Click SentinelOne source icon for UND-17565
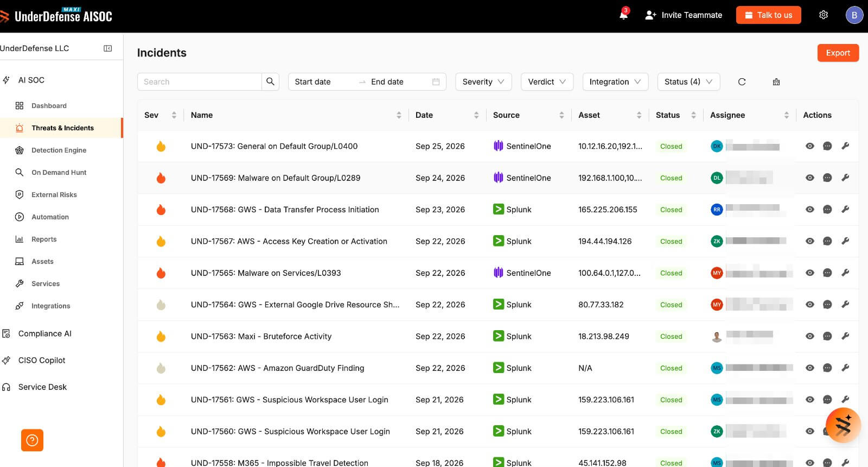This screenshot has width=868, height=467. click(x=498, y=273)
